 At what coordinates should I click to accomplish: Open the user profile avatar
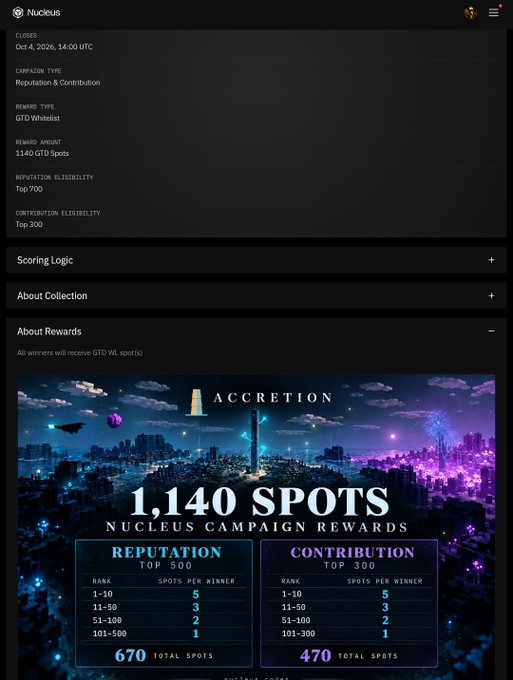[471, 13]
